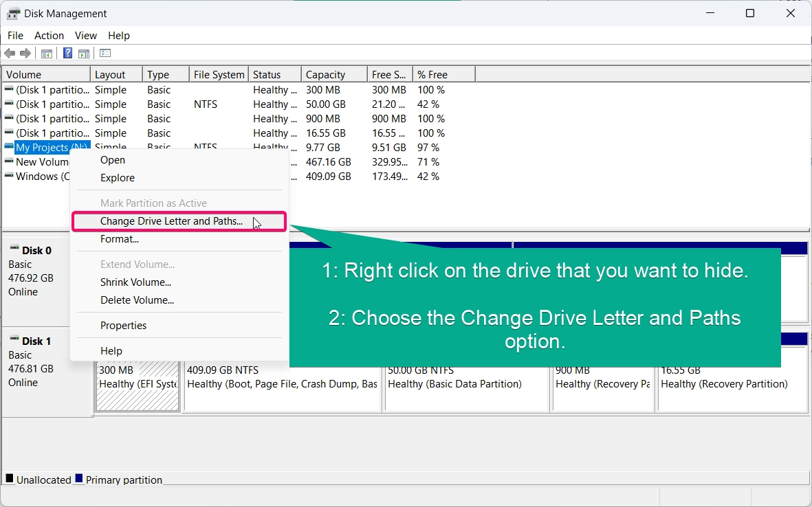
Task: Sort by the File System column header
Action: 219,74
